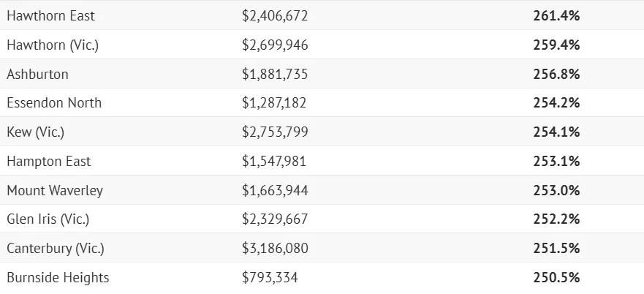
Task: Click the Canterbury (Vic.) suburb name
Action: tap(56, 249)
